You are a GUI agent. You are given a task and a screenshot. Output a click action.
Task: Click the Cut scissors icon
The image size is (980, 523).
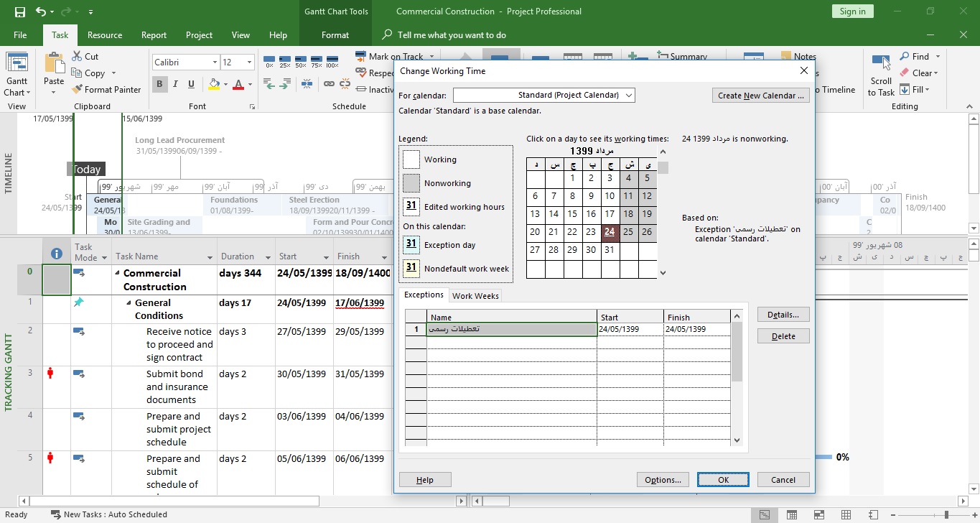pyautogui.click(x=77, y=57)
